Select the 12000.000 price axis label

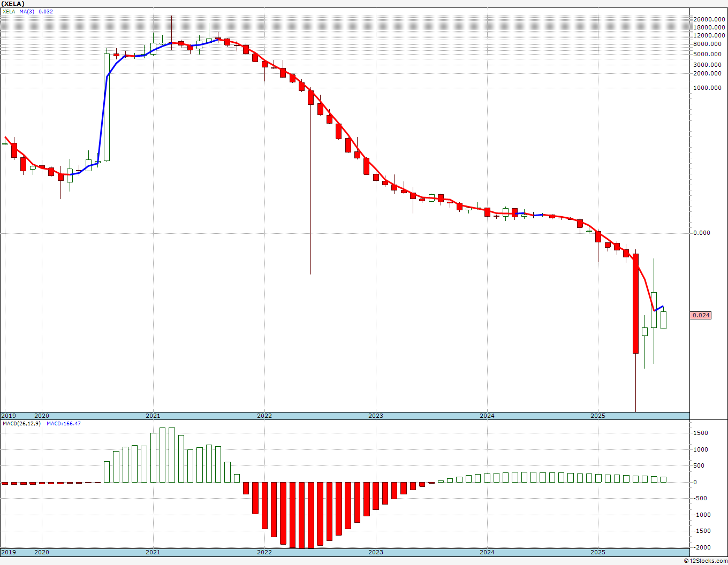tap(709, 35)
